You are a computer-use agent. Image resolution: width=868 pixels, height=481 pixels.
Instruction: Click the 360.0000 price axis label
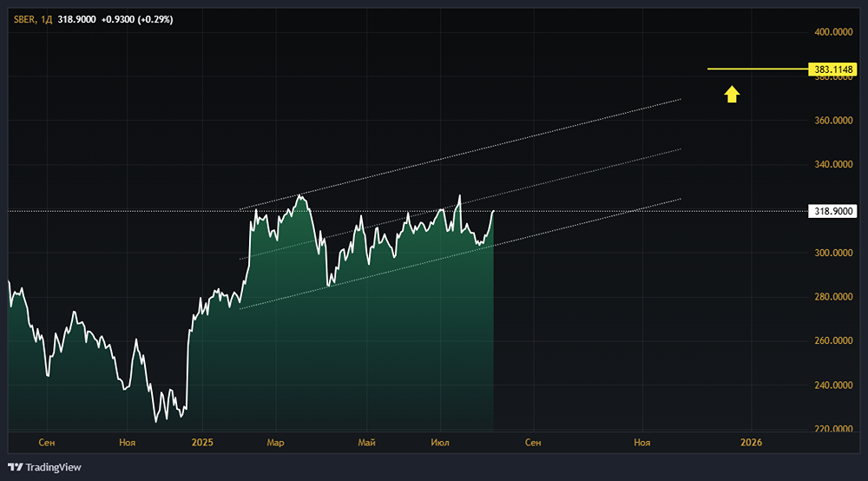[x=833, y=120]
